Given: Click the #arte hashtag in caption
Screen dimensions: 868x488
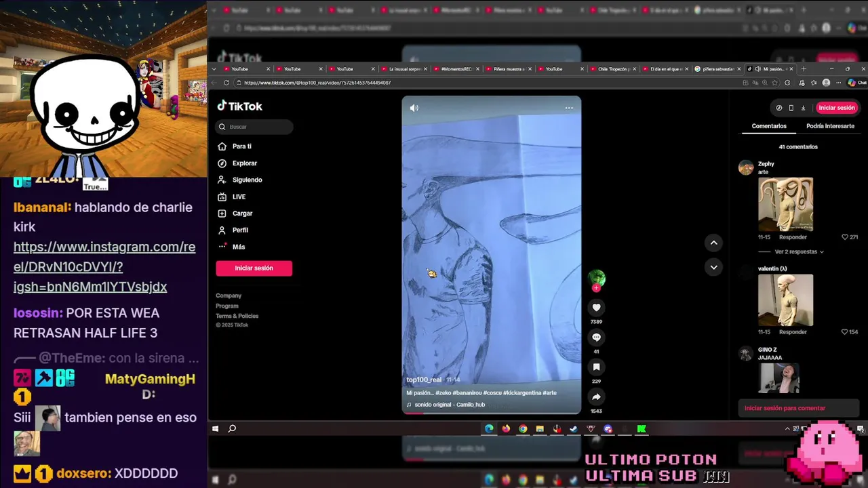Looking at the screenshot, I should tap(550, 393).
